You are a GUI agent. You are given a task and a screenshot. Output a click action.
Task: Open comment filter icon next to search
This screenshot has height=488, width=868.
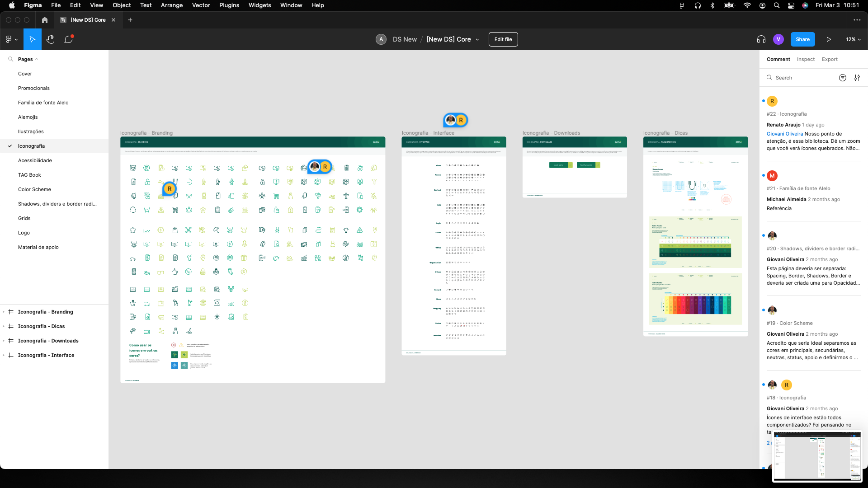click(x=843, y=78)
